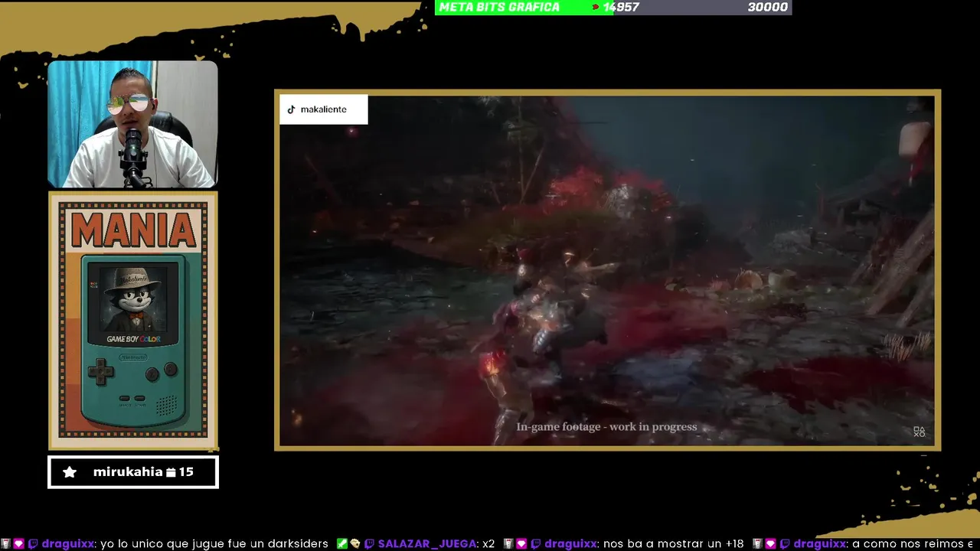The width and height of the screenshot is (980, 551).
Task: Click the 14957 bits counter value
Action: pos(621,7)
